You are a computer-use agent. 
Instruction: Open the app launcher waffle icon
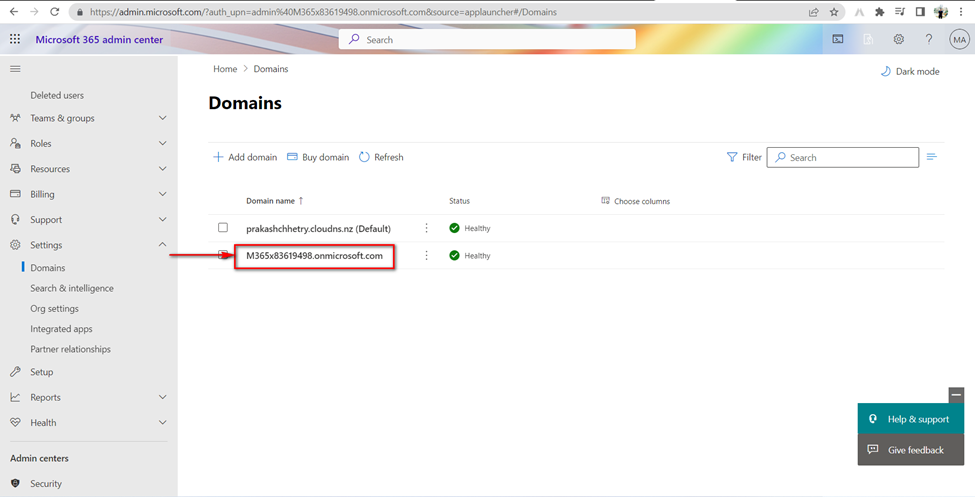coord(15,39)
